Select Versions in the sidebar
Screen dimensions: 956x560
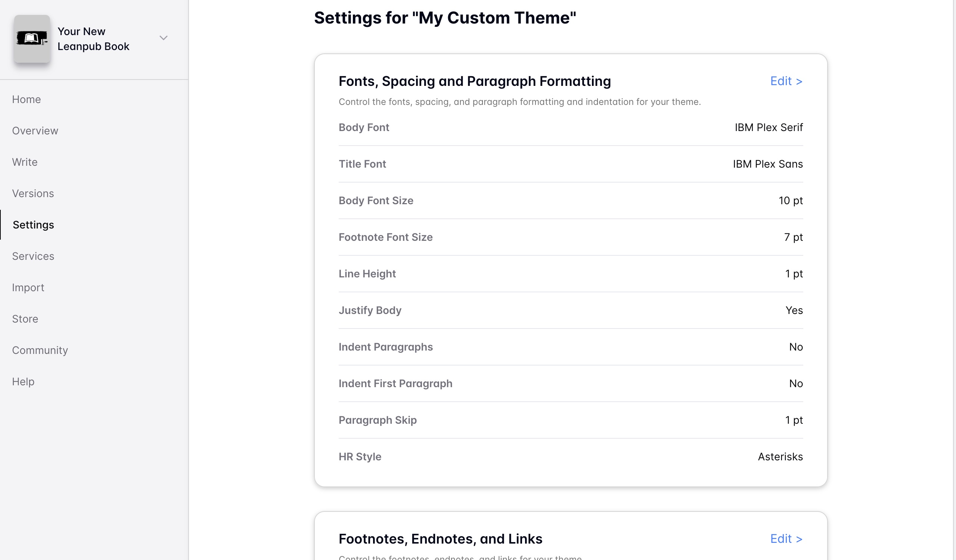click(33, 193)
